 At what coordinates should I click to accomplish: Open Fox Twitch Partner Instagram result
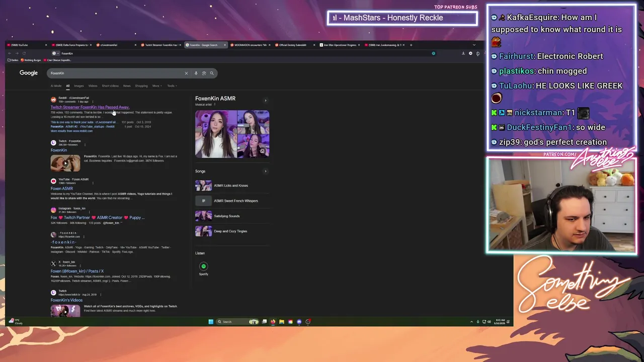(x=97, y=218)
